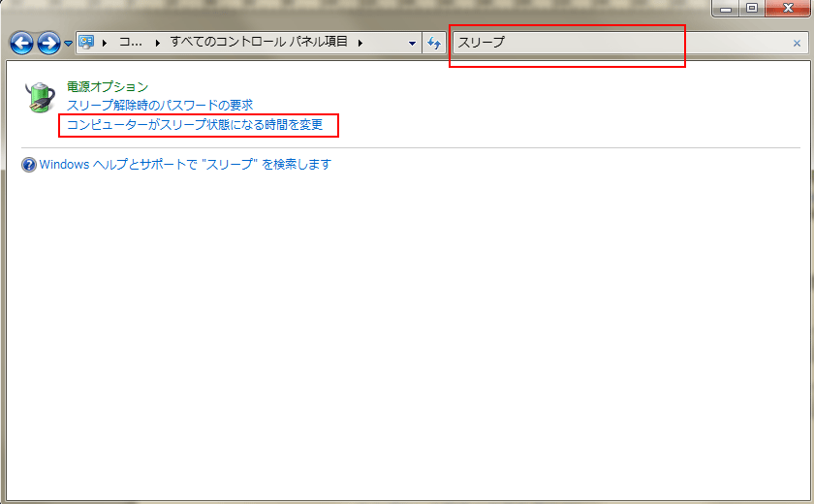Screen dimensions: 814x504
Task: Search Windows ヘルプとサポート for スリープ
Action: pyautogui.click(x=185, y=165)
